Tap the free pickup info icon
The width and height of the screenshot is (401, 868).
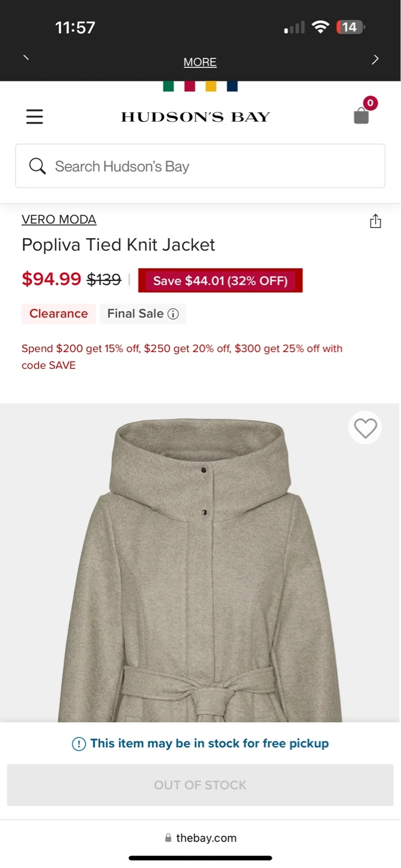pyautogui.click(x=79, y=744)
